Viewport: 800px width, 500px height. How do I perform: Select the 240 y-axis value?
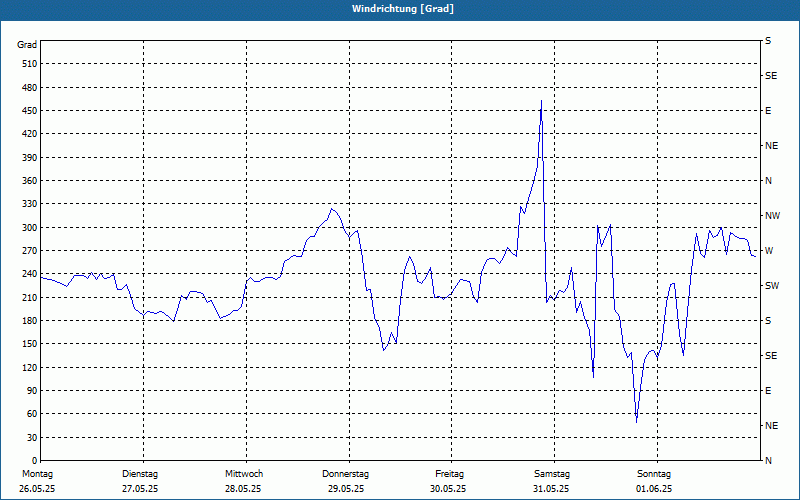pyautogui.click(x=30, y=274)
